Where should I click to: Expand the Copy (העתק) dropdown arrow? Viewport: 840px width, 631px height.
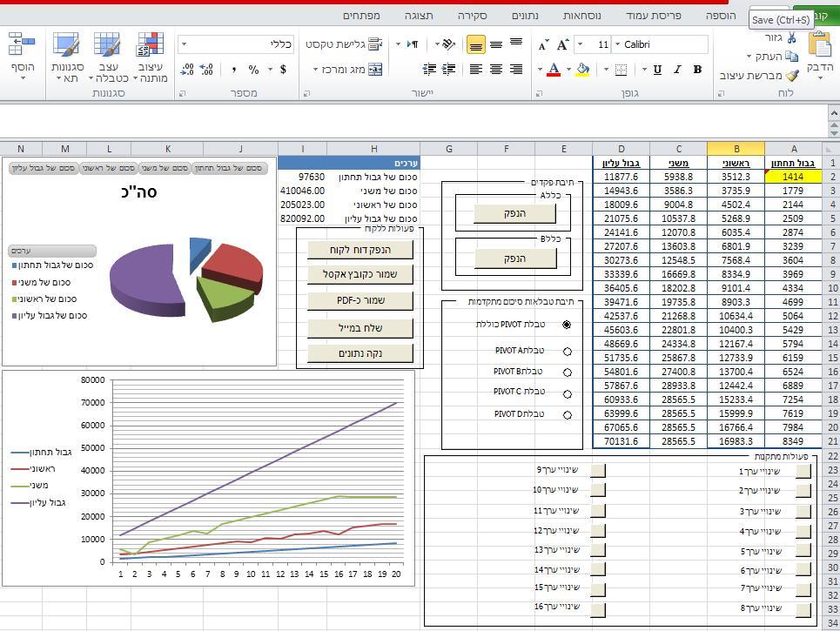pyautogui.click(x=749, y=57)
